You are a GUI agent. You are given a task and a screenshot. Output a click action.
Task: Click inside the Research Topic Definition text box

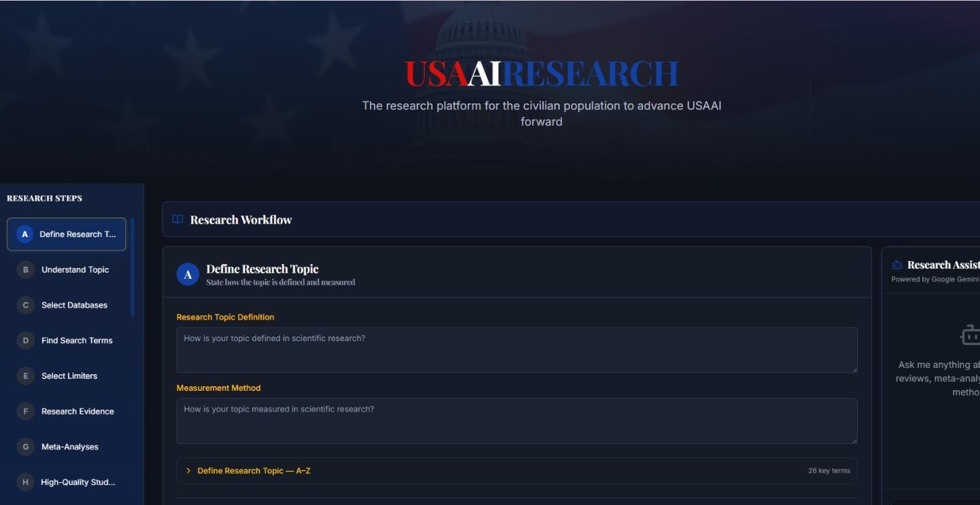(517, 349)
